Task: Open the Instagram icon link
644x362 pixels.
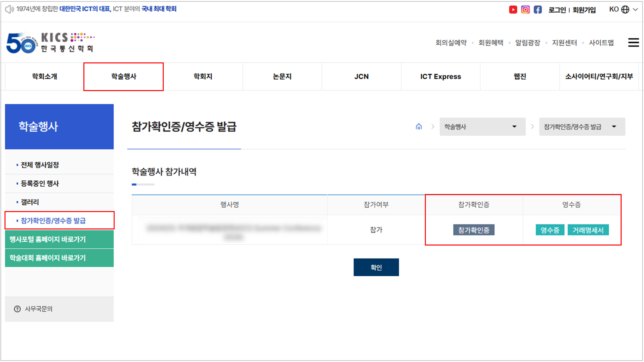Action: (525, 9)
